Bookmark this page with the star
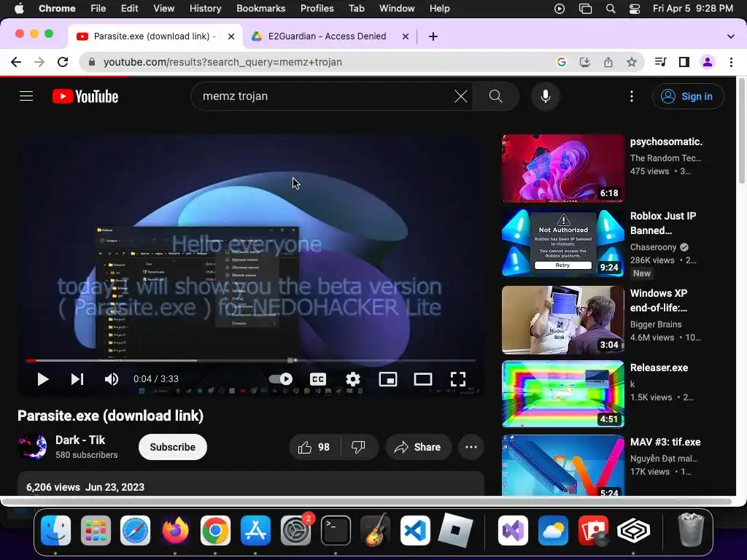Image resolution: width=747 pixels, height=560 pixels. [632, 62]
